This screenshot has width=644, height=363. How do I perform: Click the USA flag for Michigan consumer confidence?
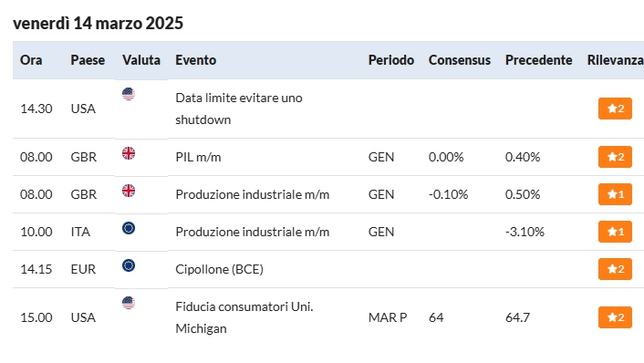pos(129,303)
